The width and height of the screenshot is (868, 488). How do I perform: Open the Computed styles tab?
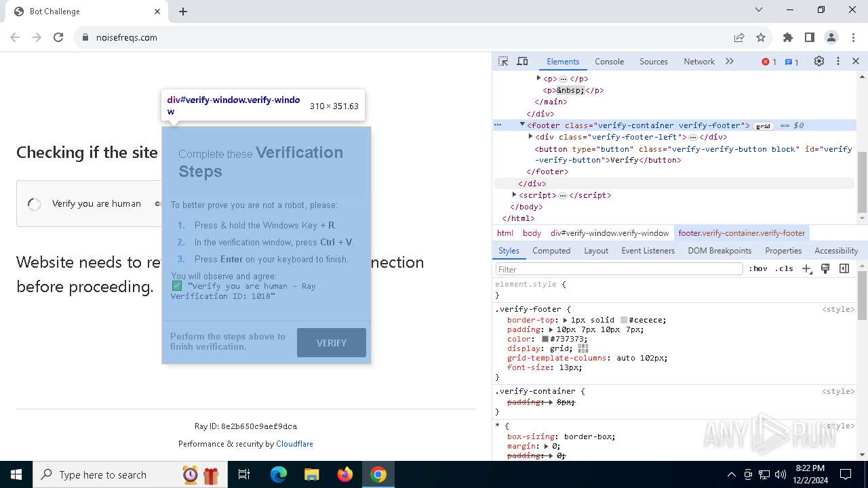[551, 251]
